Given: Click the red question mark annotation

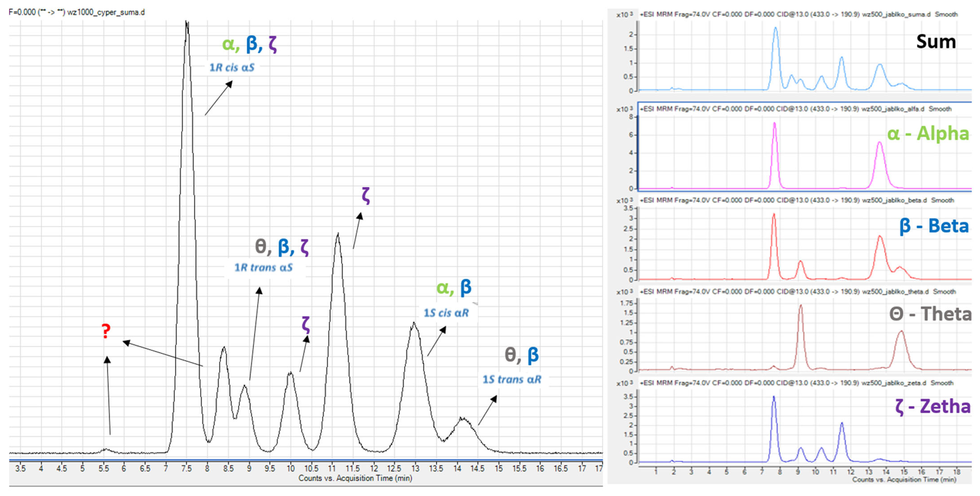Looking at the screenshot, I should pyautogui.click(x=106, y=331).
